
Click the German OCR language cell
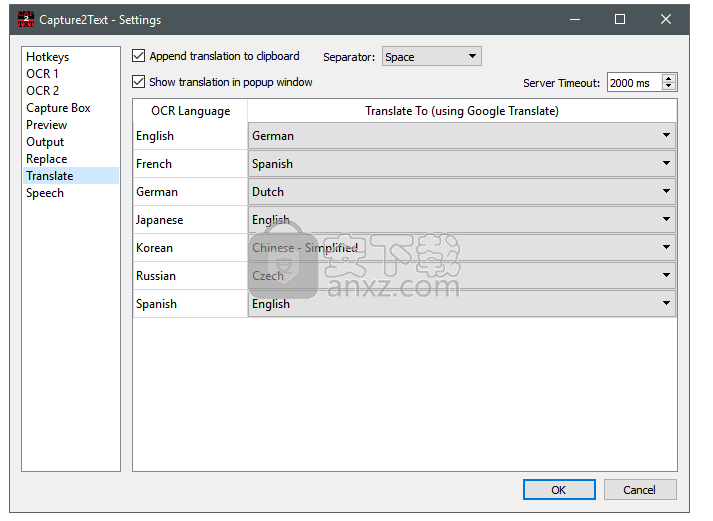point(191,192)
